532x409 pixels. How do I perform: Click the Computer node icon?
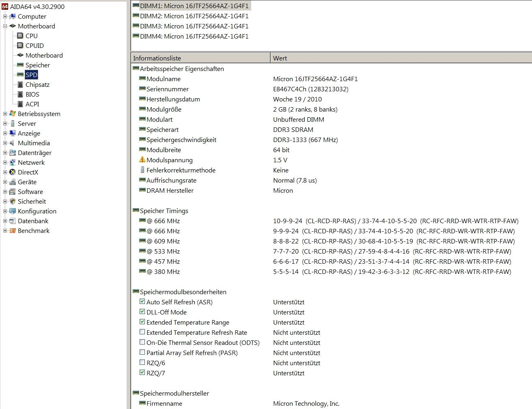click(13, 16)
